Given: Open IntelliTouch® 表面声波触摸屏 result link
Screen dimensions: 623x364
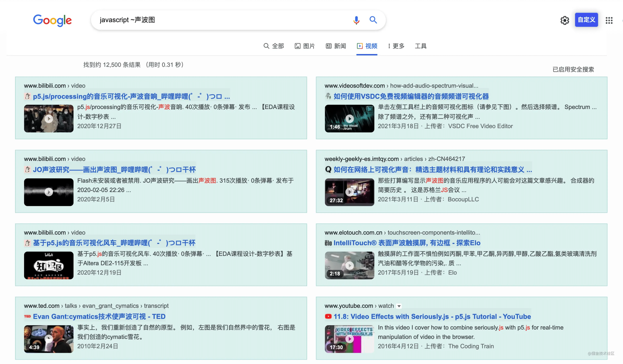Looking at the screenshot, I should pyautogui.click(x=407, y=243).
